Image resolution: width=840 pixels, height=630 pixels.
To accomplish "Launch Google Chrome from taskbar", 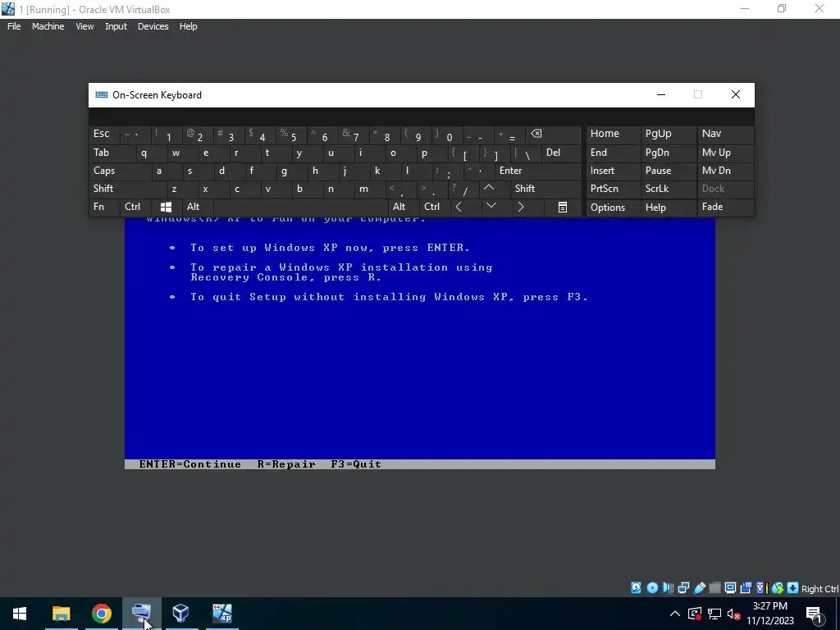I will pyautogui.click(x=101, y=614).
